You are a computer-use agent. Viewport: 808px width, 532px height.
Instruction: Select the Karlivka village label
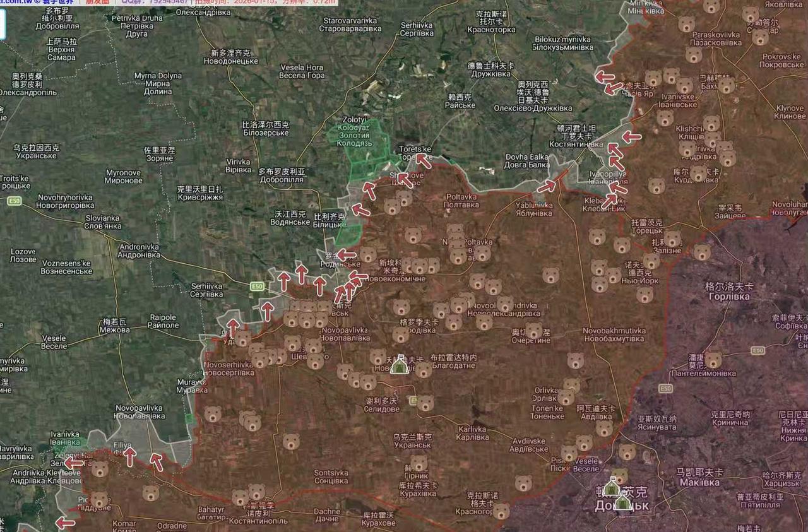pyautogui.click(x=473, y=433)
